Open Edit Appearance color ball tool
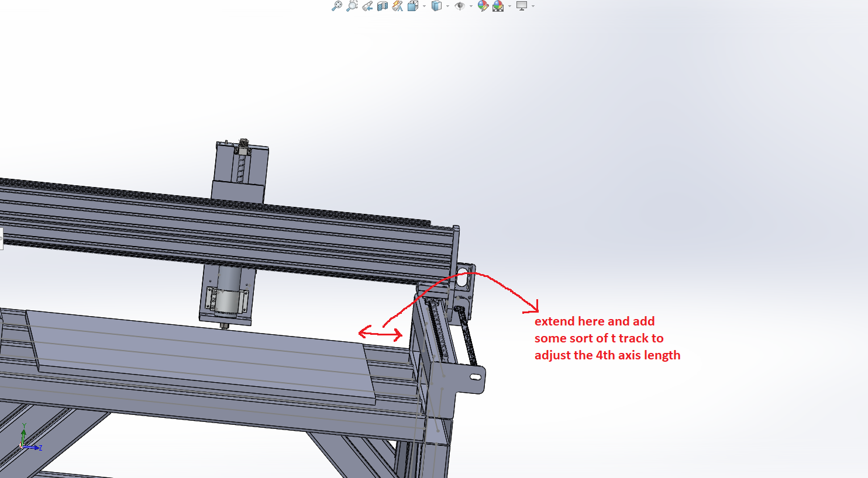The height and width of the screenshot is (478, 868). [x=483, y=6]
